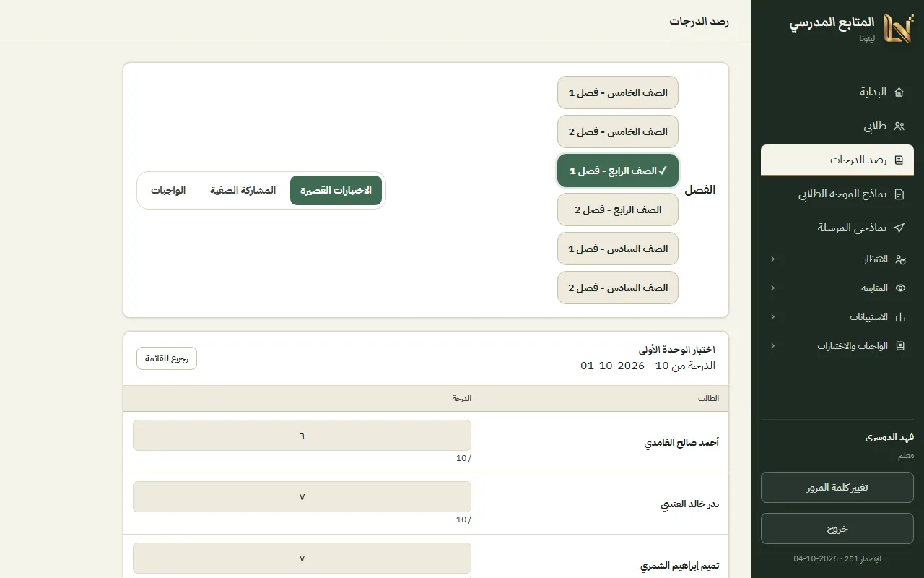Select class الصف السادس - فصل 1

pyautogui.click(x=618, y=249)
